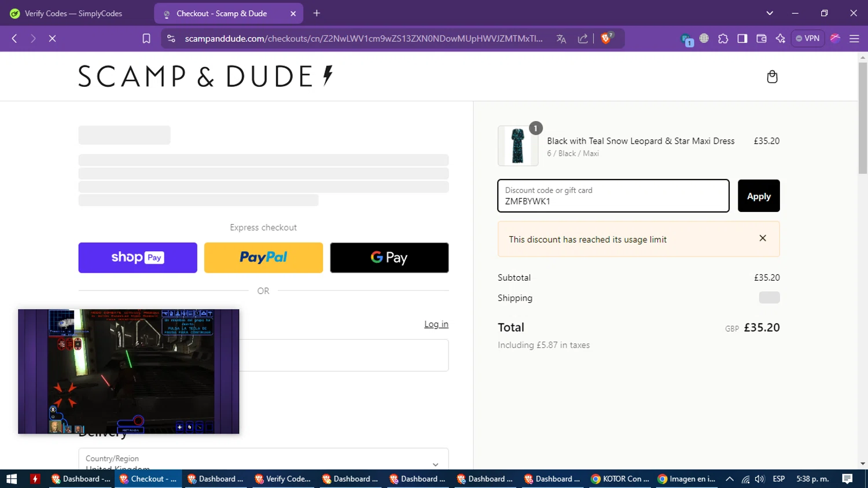Open the network Wi-Fi tray icon
This screenshot has width=868, height=488.
745,479
